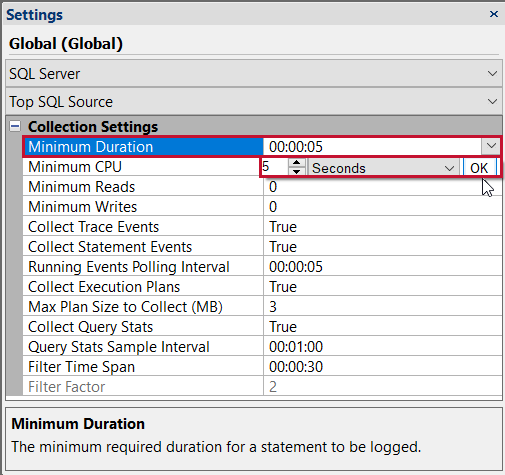Viewport: 505px width, 475px height.
Task: Select the Collect Statement Events label
Action: (x=110, y=247)
